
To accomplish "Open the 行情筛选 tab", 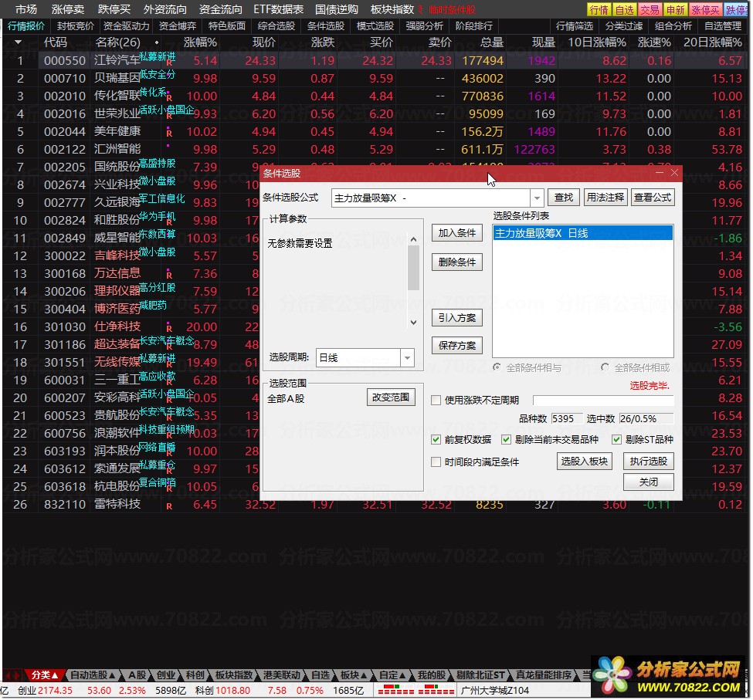I will coord(575,26).
